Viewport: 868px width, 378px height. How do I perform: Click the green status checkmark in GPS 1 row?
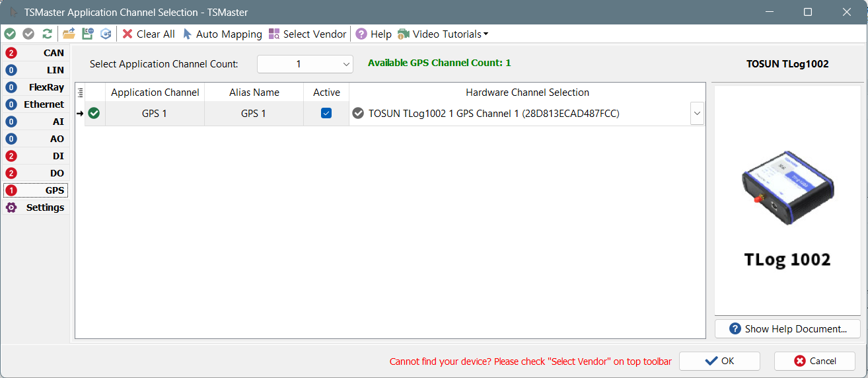94,114
